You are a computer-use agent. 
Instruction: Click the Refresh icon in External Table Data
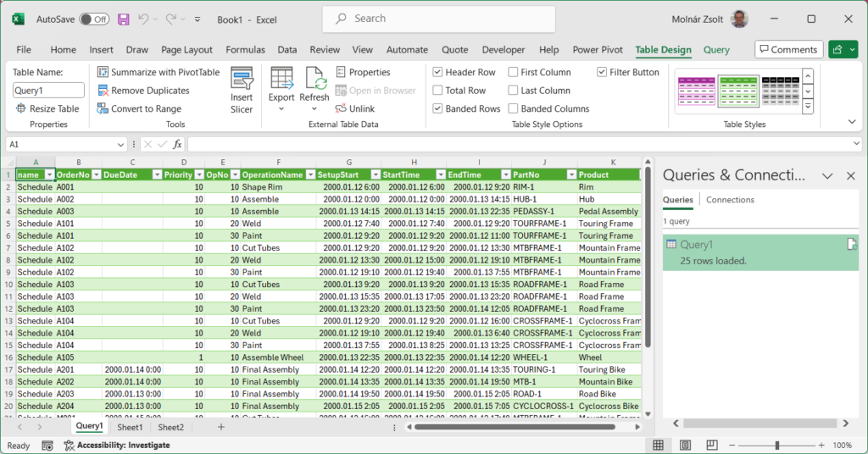(x=314, y=80)
